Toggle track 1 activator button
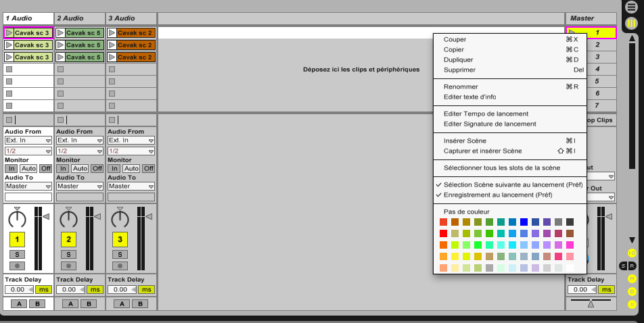 pos(17,239)
